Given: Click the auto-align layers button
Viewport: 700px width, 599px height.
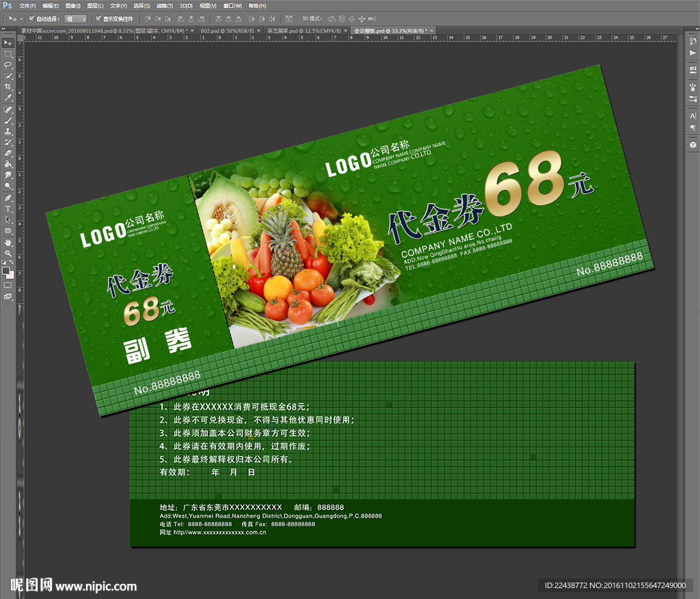Looking at the screenshot, I should [x=289, y=18].
